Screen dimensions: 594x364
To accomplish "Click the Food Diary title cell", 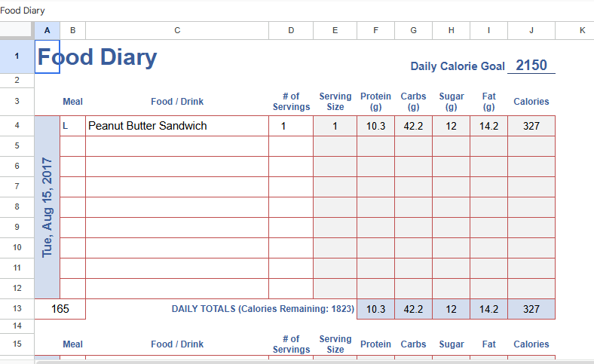I will click(x=98, y=57).
